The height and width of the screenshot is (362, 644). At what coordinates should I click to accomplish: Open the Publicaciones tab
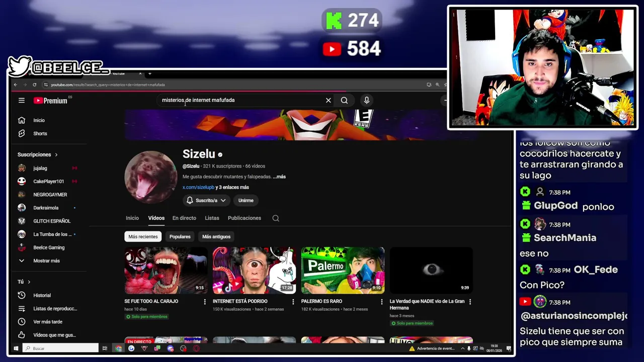[x=245, y=218]
